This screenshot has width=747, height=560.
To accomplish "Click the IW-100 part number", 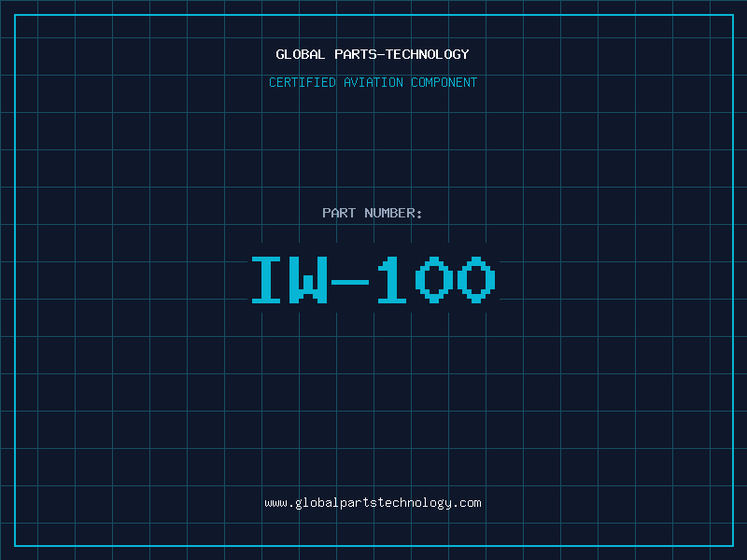I will [x=373, y=280].
